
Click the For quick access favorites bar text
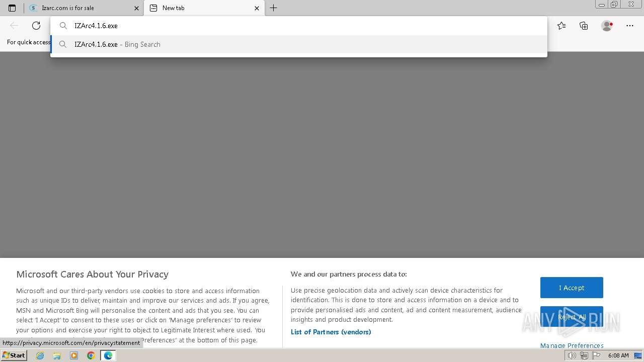29,42
